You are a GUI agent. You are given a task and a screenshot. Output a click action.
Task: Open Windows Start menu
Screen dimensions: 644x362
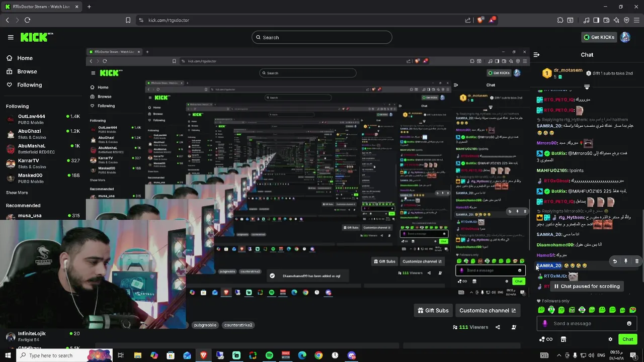(9, 355)
